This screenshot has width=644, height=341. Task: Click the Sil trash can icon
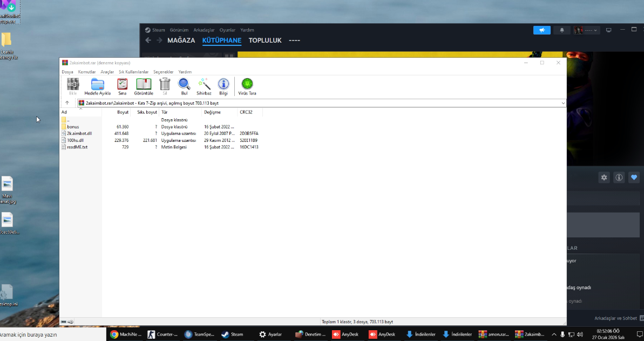point(165,86)
